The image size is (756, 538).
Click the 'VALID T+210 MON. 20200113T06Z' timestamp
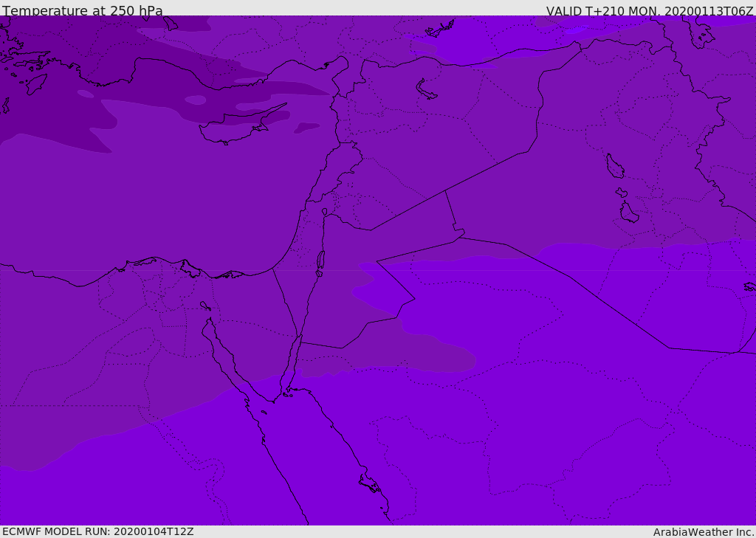[x=650, y=11]
